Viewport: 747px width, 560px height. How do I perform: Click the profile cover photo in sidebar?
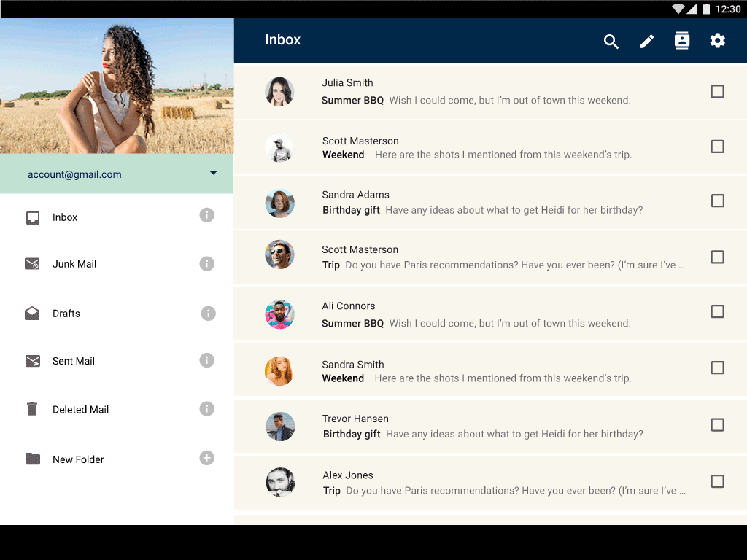[117, 85]
